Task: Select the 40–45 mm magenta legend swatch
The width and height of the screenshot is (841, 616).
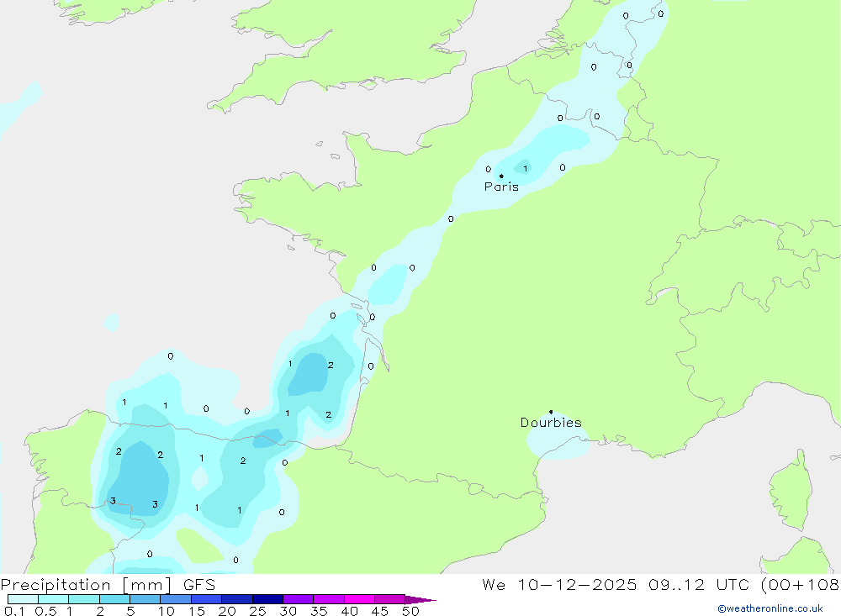Action: (359, 599)
